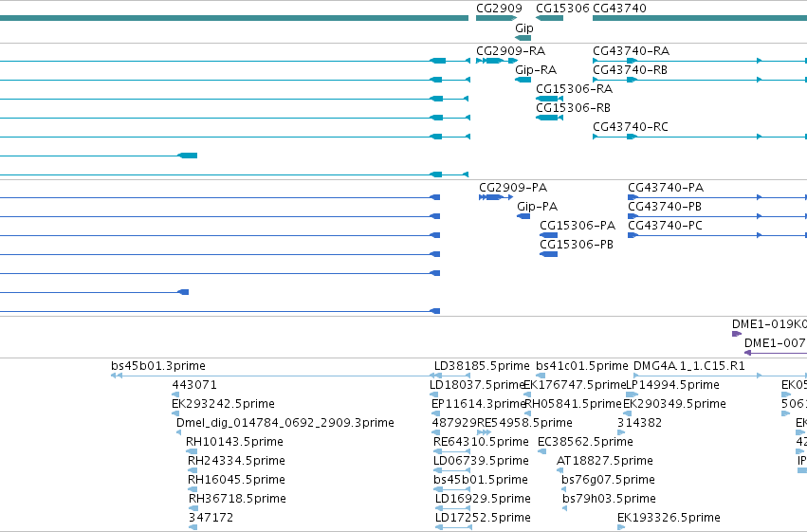
Task: Select the CG2909-RA transcript label
Action: point(510,51)
